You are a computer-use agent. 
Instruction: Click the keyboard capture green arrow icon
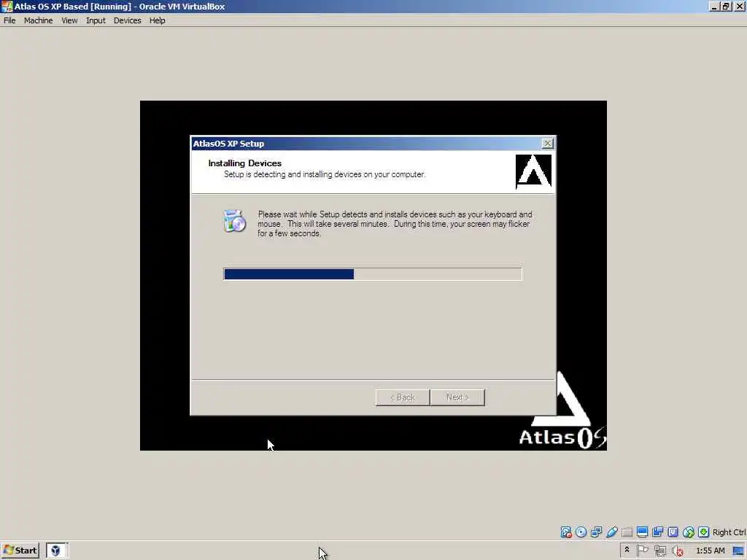(704, 532)
